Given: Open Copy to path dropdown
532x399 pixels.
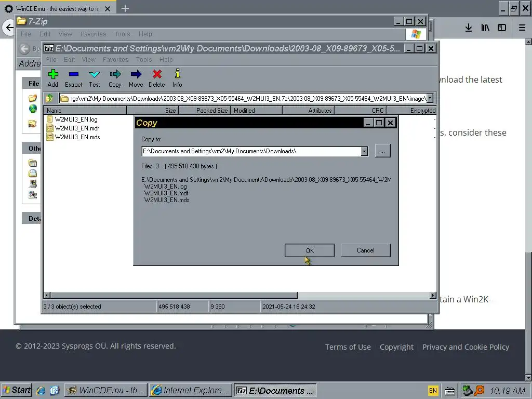Looking at the screenshot, I should [364, 151].
